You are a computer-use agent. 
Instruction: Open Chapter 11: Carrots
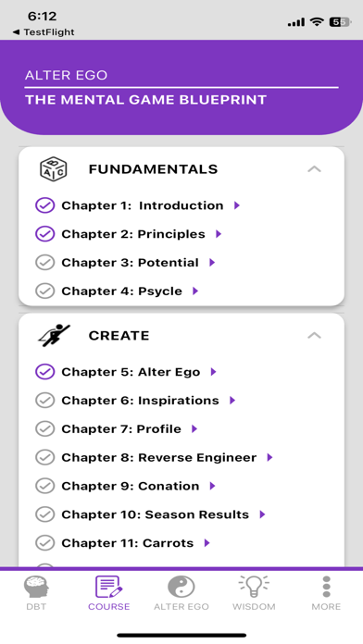(128, 543)
